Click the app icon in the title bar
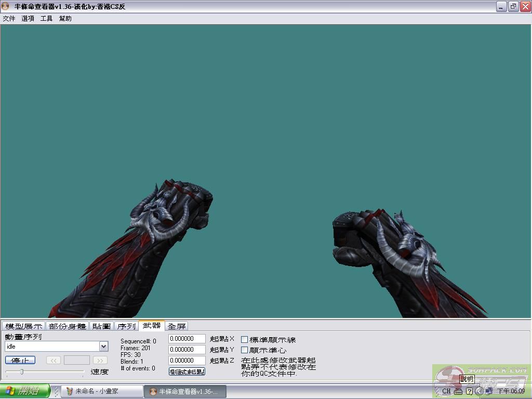532x399 pixels. point(6,7)
